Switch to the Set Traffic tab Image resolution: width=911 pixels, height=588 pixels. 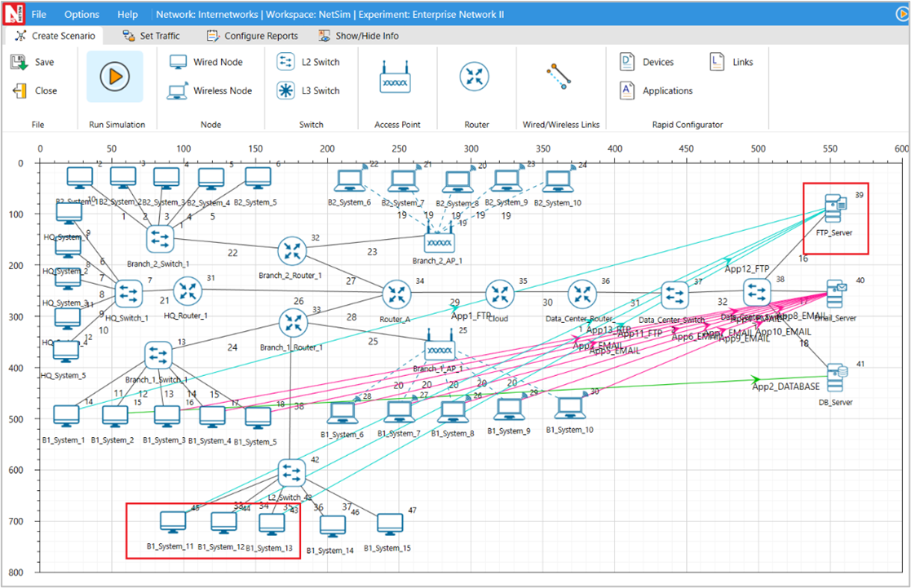[151, 36]
